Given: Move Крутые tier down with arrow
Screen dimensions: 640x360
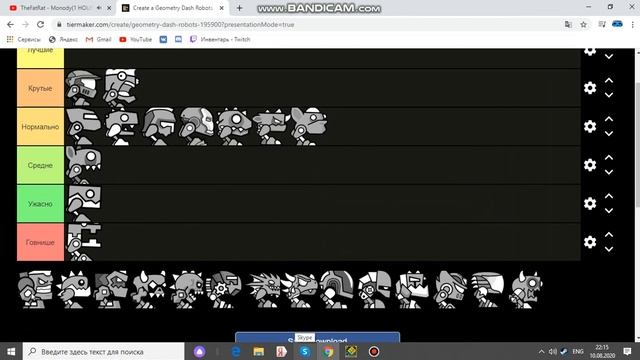Looking at the screenshot, I should pyautogui.click(x=609, y=95).
